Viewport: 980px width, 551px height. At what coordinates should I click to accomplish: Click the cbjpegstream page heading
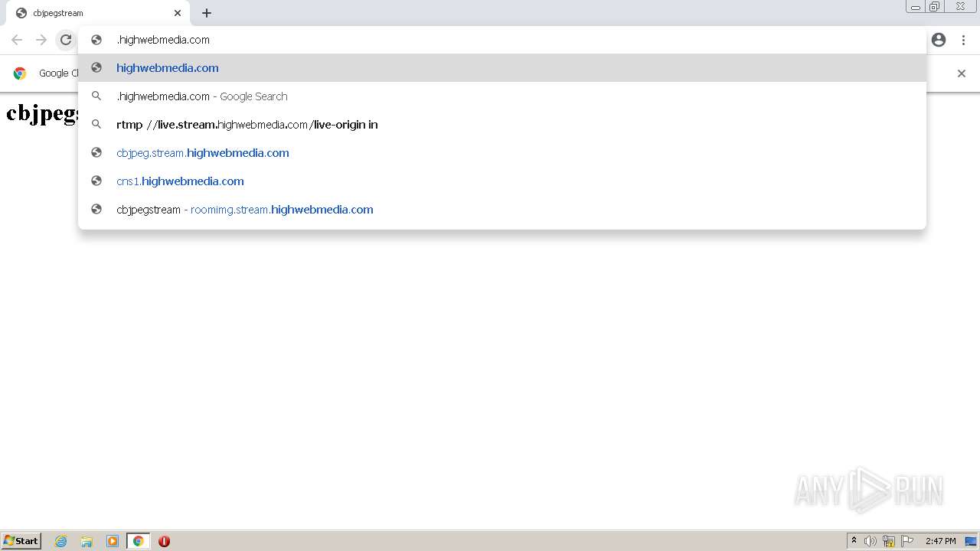43,112
